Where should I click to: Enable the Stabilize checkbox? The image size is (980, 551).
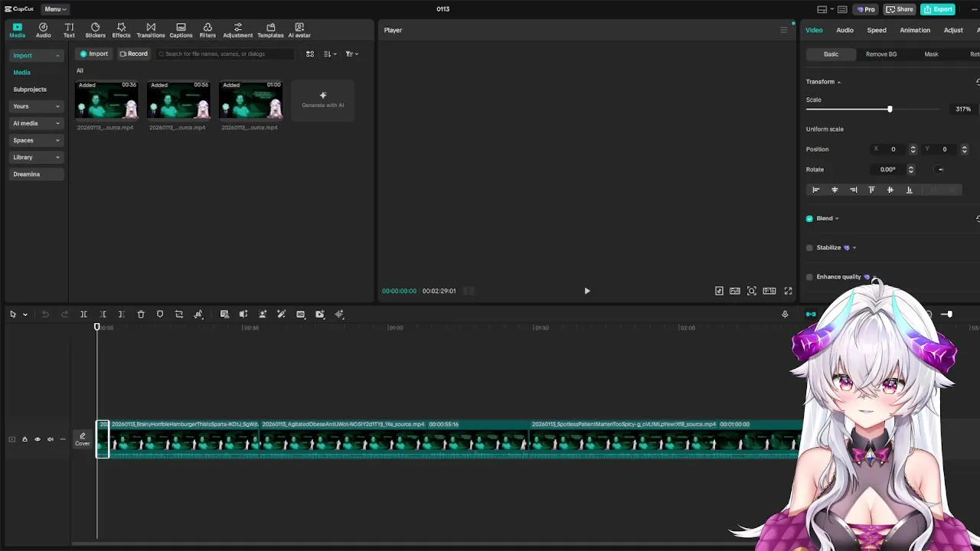click(x=809, y=248)
